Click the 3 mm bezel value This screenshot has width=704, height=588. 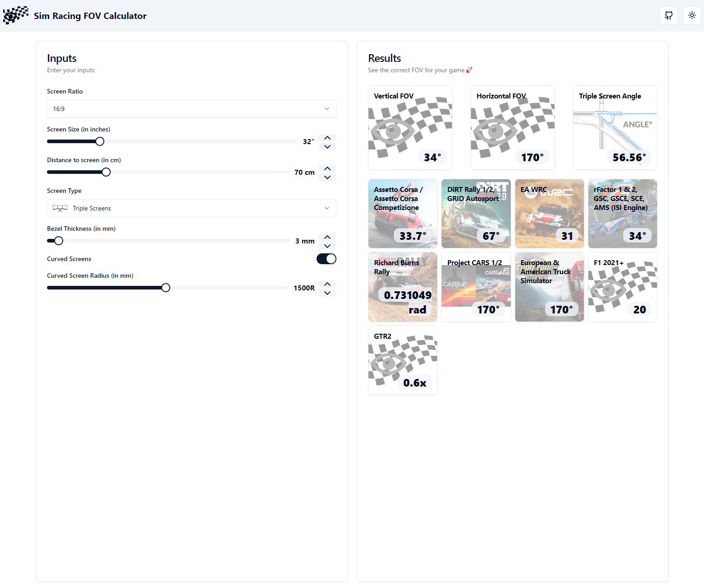(x=305, y=241)
